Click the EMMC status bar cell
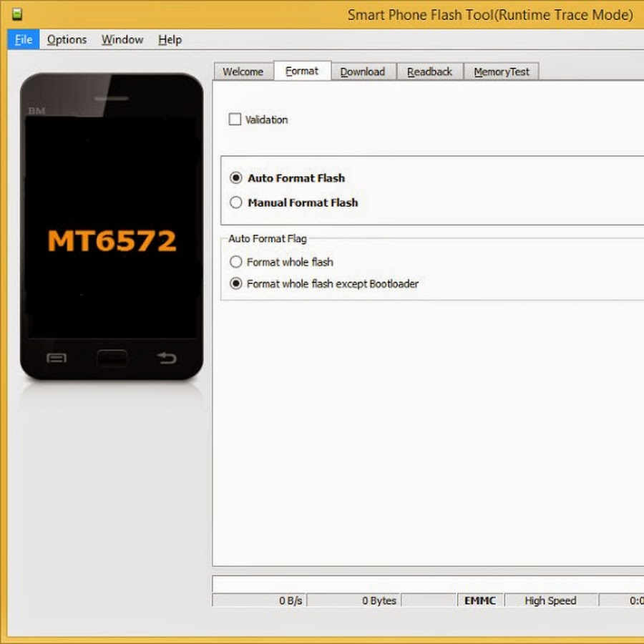Screen dimensions: 644x644 point(479,600)
